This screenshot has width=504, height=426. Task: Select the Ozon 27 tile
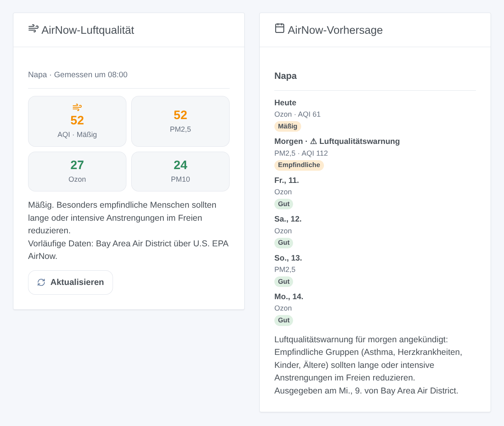coord(77,172)
